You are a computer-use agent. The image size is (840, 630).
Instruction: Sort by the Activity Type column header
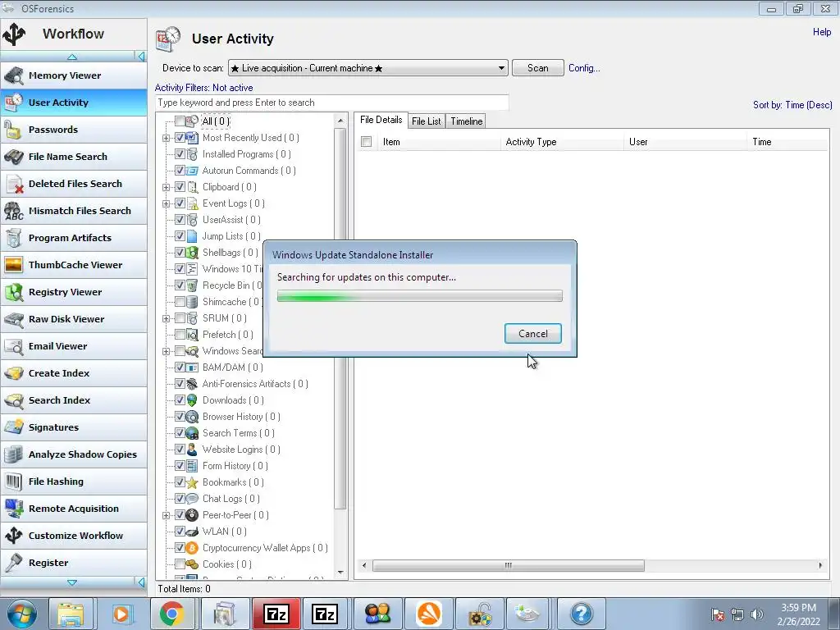tap(562, 142)
